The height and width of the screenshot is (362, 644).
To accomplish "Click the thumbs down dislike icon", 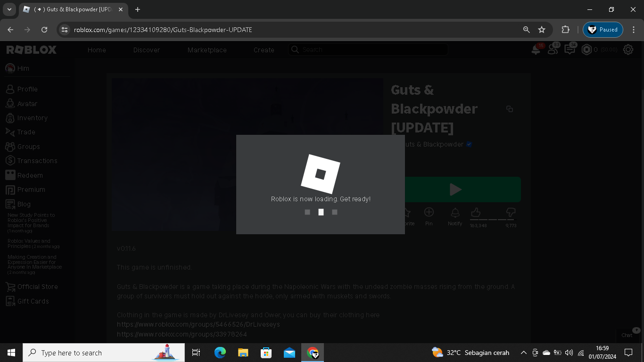I will [x=511, y=213].
